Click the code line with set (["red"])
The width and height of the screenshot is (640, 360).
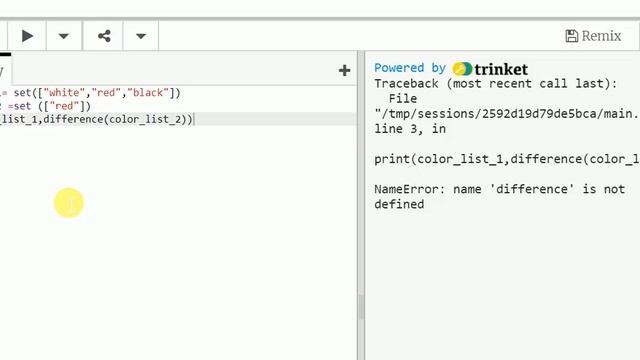[178, 106]
